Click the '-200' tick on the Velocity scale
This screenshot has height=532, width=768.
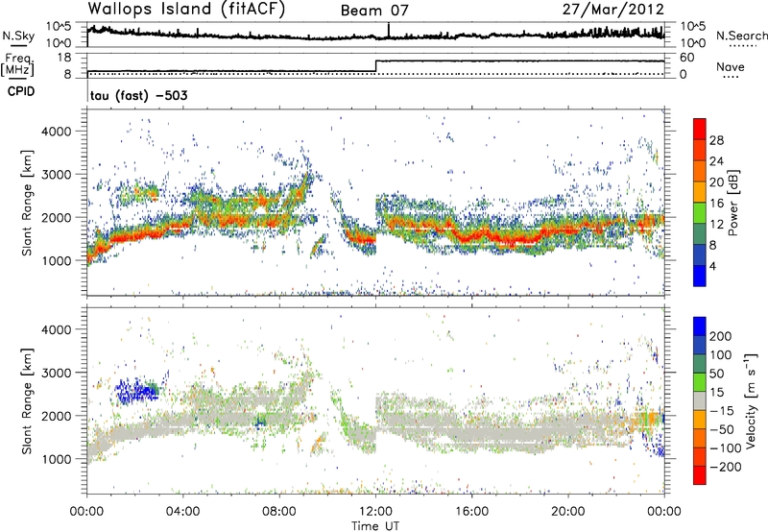[726, 467]
